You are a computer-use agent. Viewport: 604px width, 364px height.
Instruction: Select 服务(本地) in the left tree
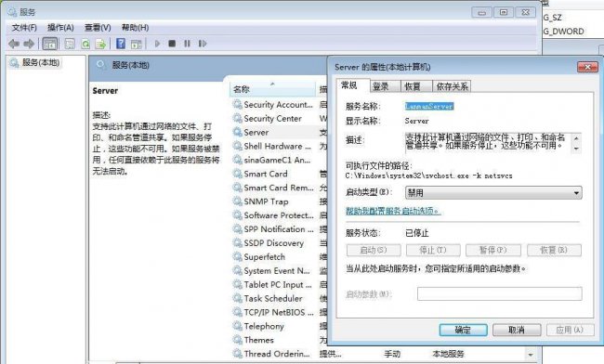pos(41,62)
